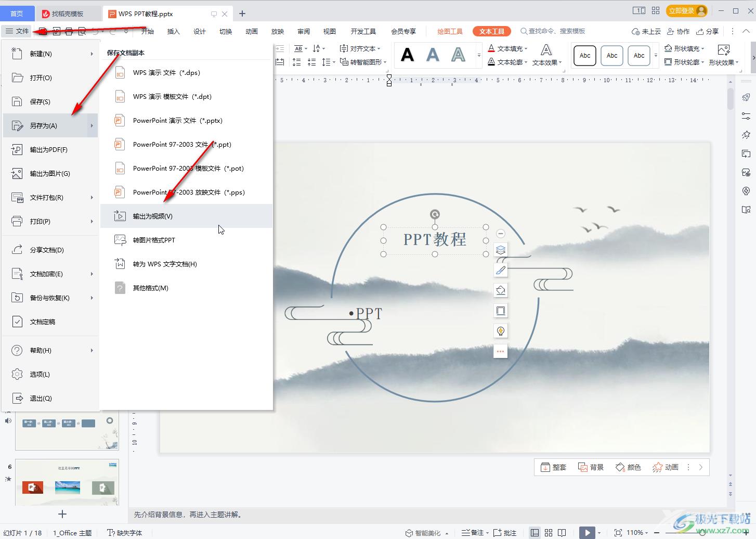
Task: Save as WPS 演示 模板文件 (*.dpt)
Action: tap(186, 97)
